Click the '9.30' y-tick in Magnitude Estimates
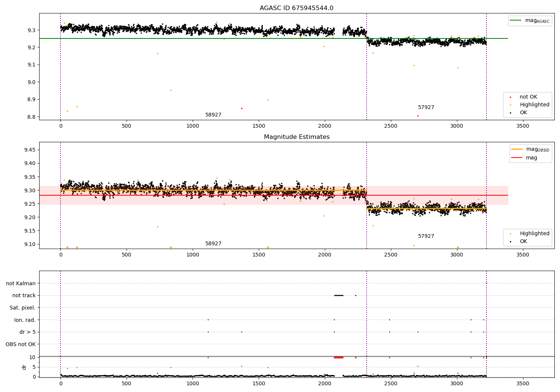560x392 pixels. [x=30, y=190]
